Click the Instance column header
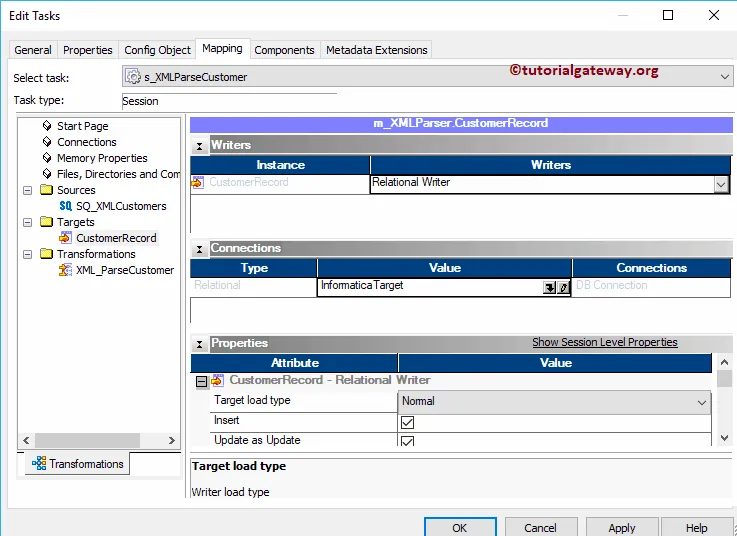Image resolution: width=737 pixels, height=536 pixels. pos(280,165)
